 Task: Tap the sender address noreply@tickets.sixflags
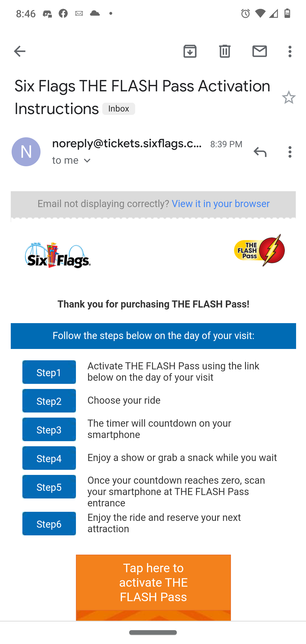coord(127,144)
